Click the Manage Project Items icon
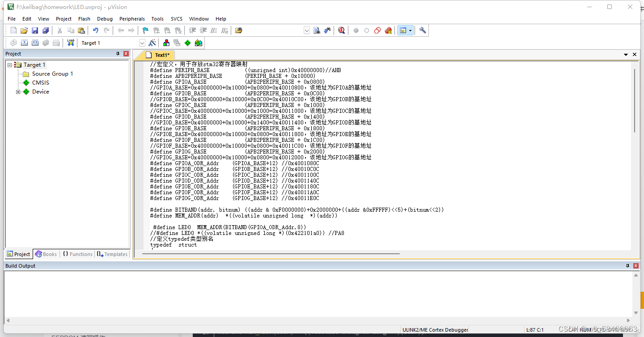 click(x=166, y=43)
